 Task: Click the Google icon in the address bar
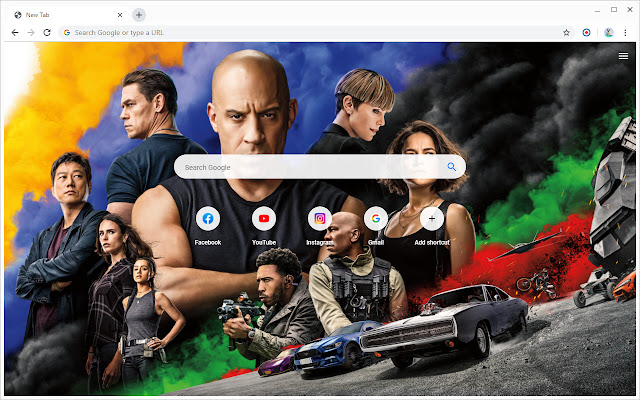[x=67, y=33]
